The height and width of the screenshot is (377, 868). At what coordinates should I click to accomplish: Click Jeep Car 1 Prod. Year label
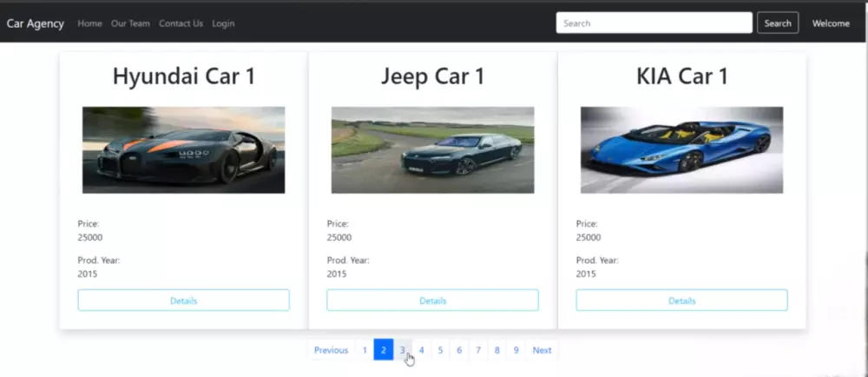[x=348, y=261]
